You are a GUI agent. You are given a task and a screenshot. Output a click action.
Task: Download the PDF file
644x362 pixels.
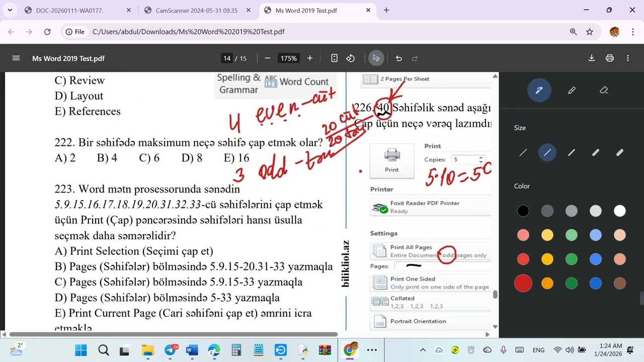click(x=592, y=58)
